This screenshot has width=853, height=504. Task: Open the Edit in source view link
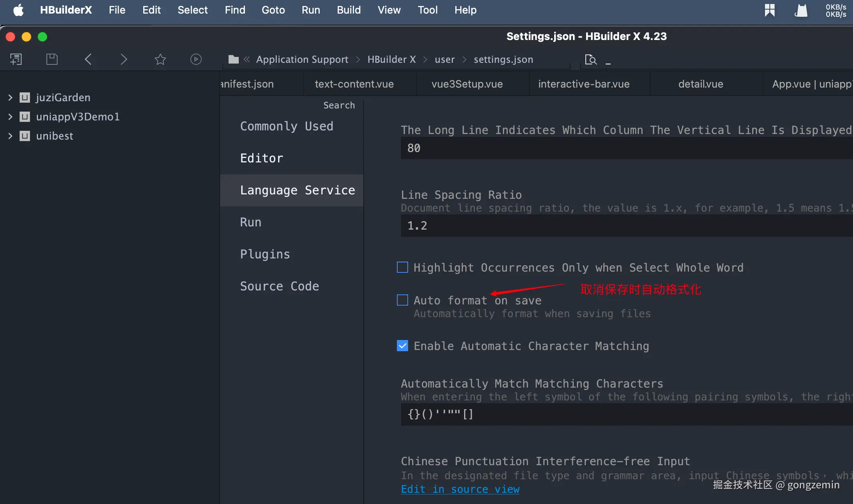coord(460,489)
